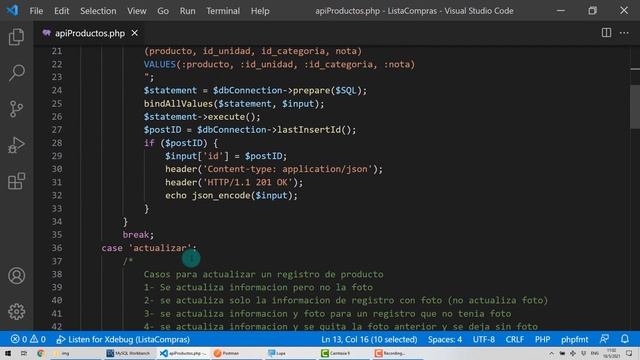Change the PHP language mode
This screenshot has width=640, height=360.
tap(542, 339)
